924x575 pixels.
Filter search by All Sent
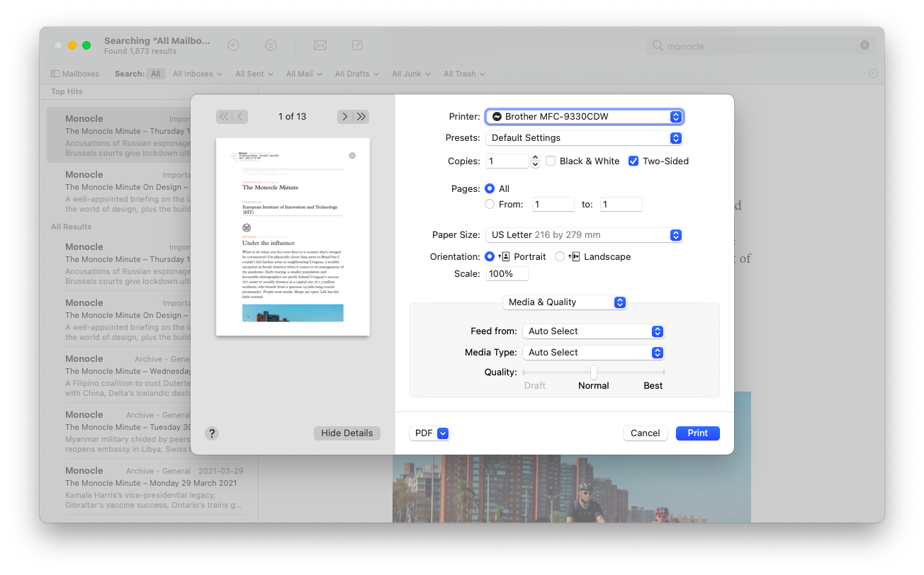pos(254,74)
